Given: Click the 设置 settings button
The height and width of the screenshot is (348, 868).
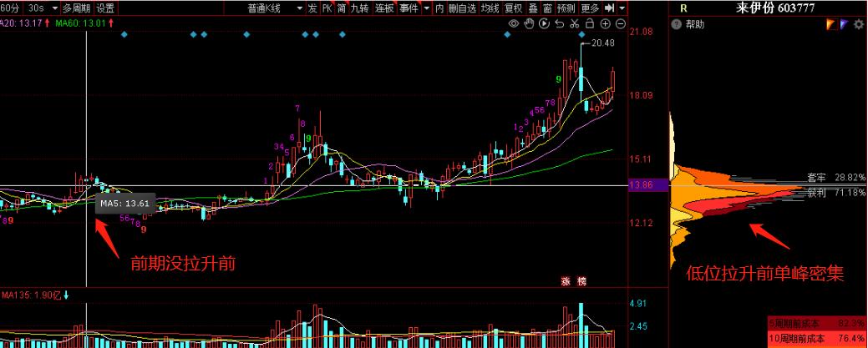Looking at the screenshot, I should [105, 8].
